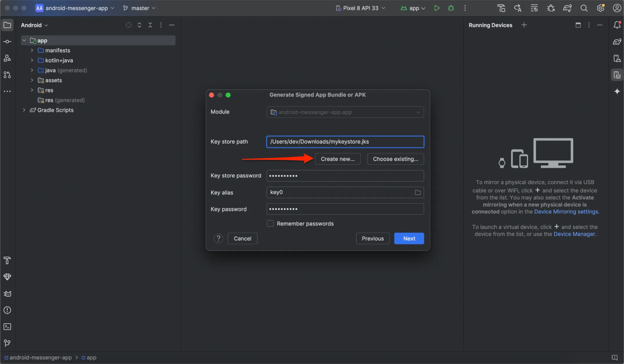
Task: Click Choose existing... keystore button
Action: (x=395, y=158)
